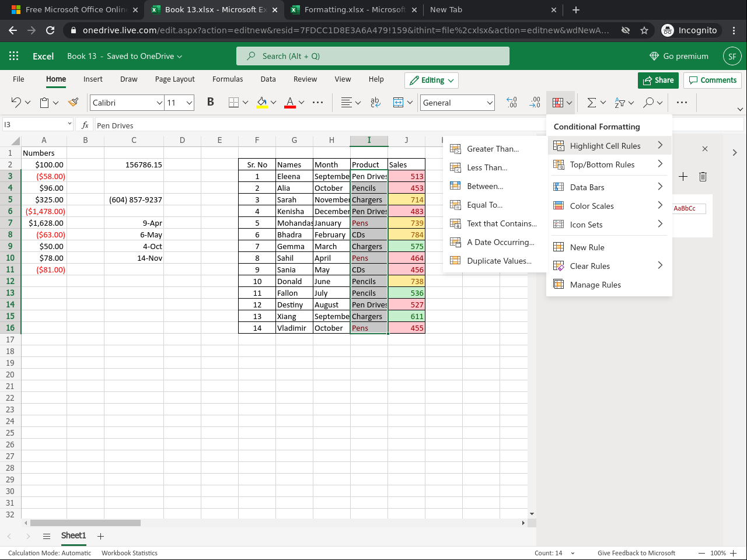Toggle Wrap Text

[x=375, y=103]
